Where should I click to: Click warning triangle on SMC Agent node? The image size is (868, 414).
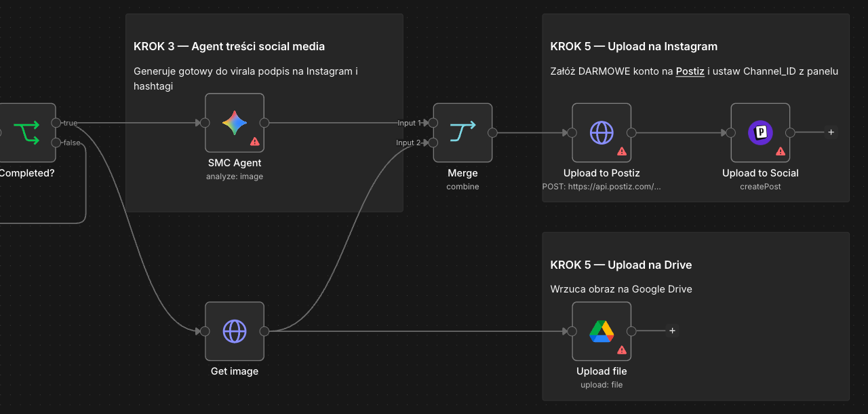255,142
